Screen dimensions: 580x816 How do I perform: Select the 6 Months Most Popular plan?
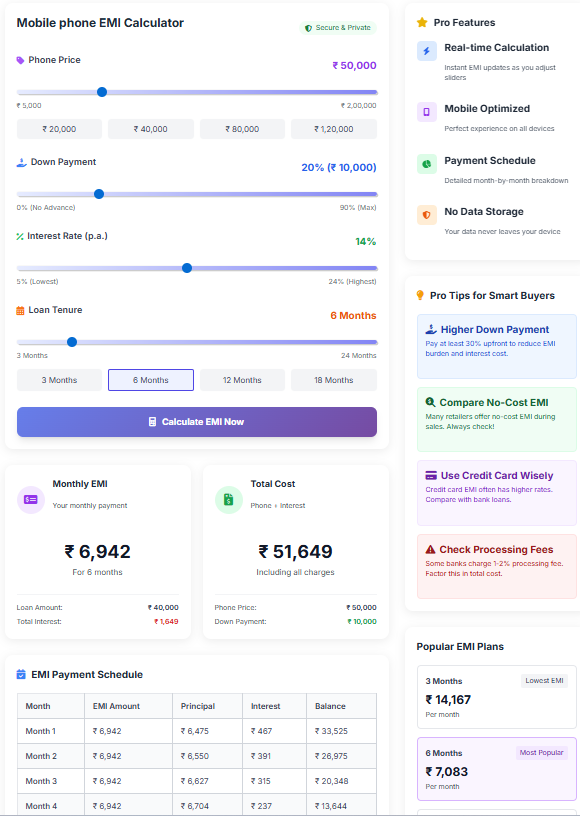point(496,766)
